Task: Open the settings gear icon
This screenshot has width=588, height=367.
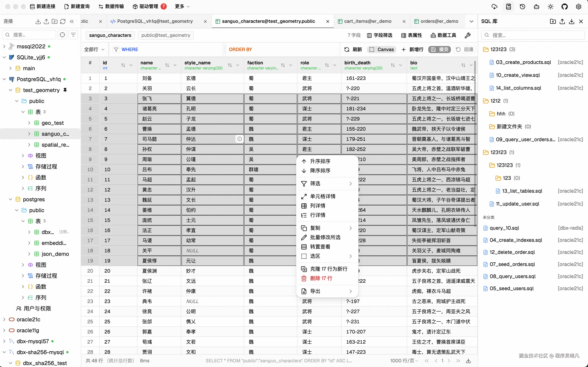Action: coord(579,7)
